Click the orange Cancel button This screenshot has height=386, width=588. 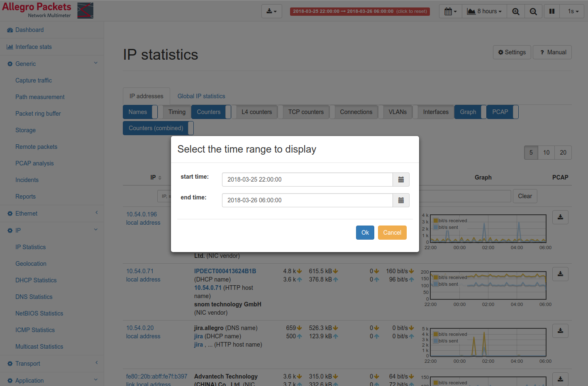point(392,233)
